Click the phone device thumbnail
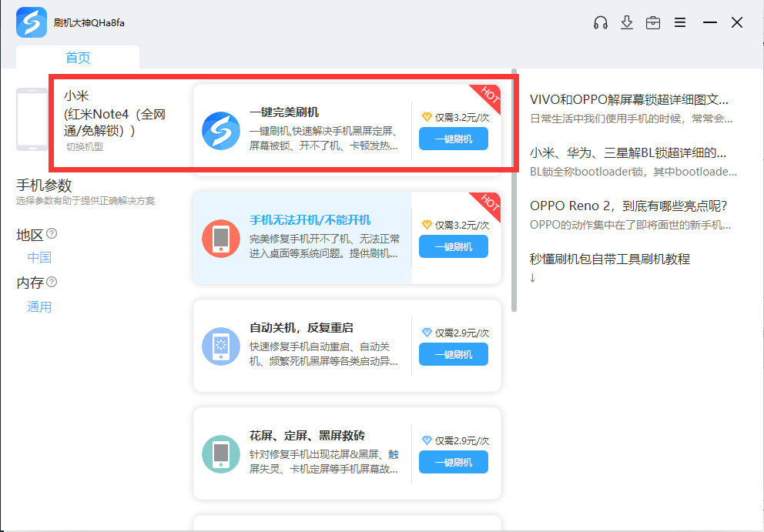The height and width of the screenshot is (532, 764). (32, 119)
